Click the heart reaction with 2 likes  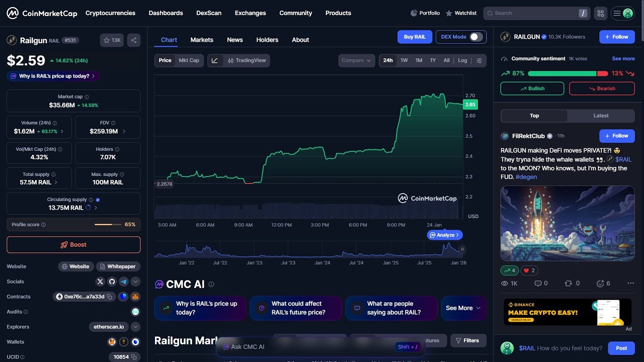click(529, 270)
